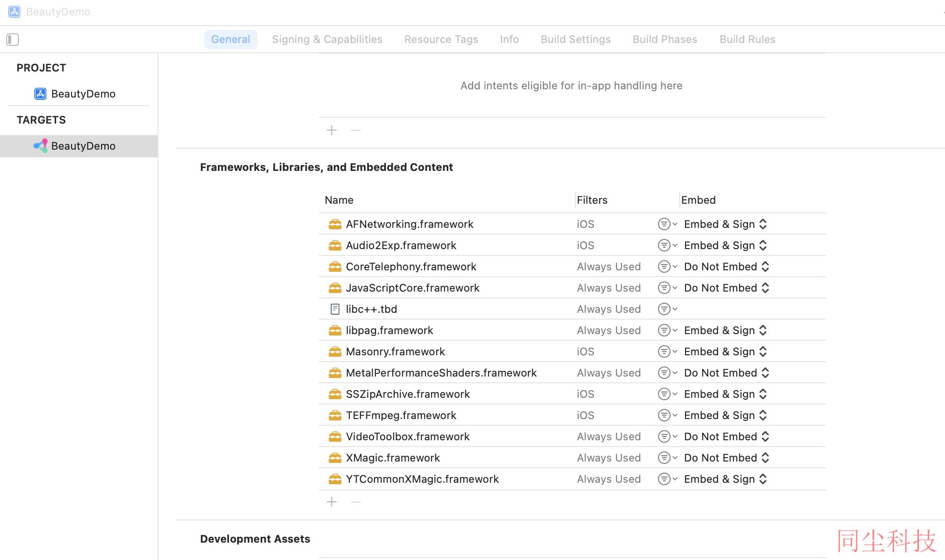Change embed option for SSZipArchive.framework
This screenshot has height=560, width=945.
point(726,394)
